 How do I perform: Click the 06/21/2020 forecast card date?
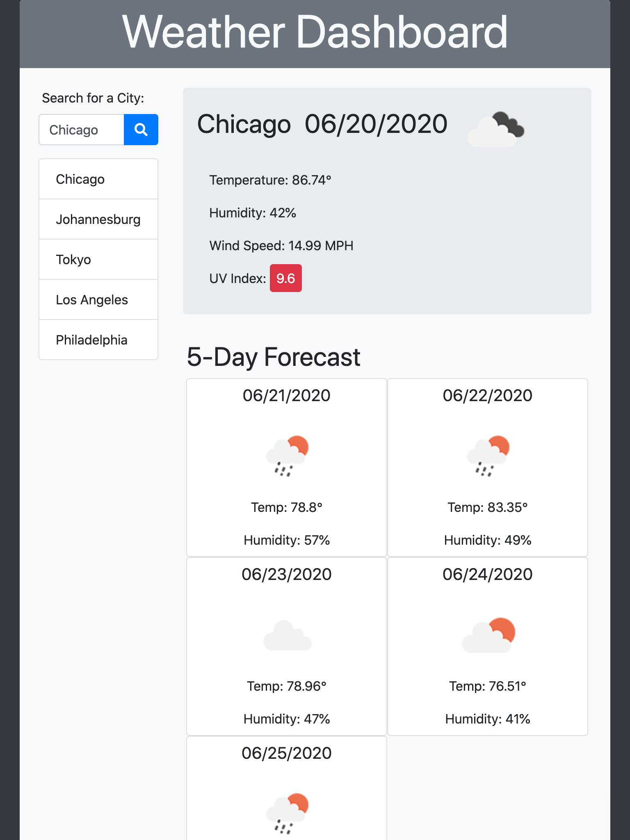[x=286, y=395]
